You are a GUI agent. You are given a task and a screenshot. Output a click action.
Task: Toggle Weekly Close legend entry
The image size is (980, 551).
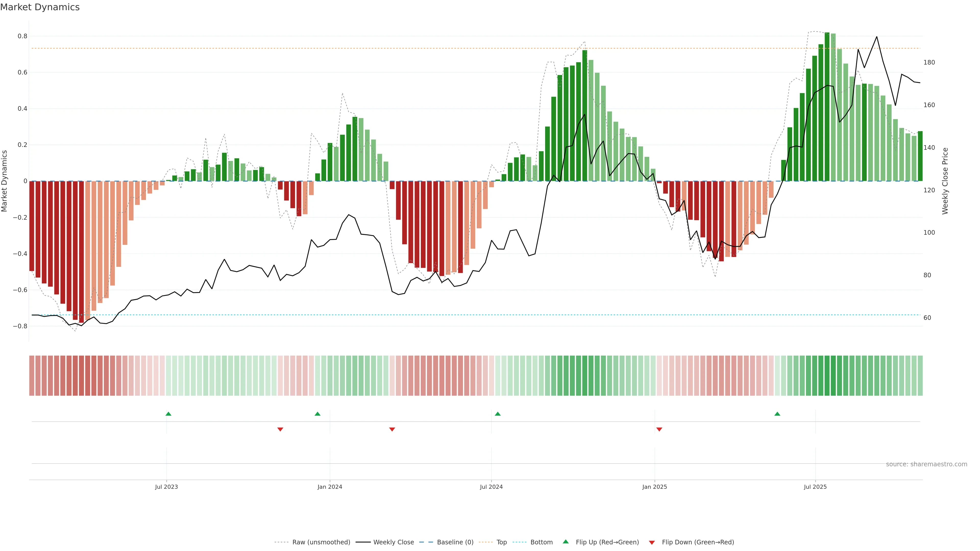pos(393,542)
